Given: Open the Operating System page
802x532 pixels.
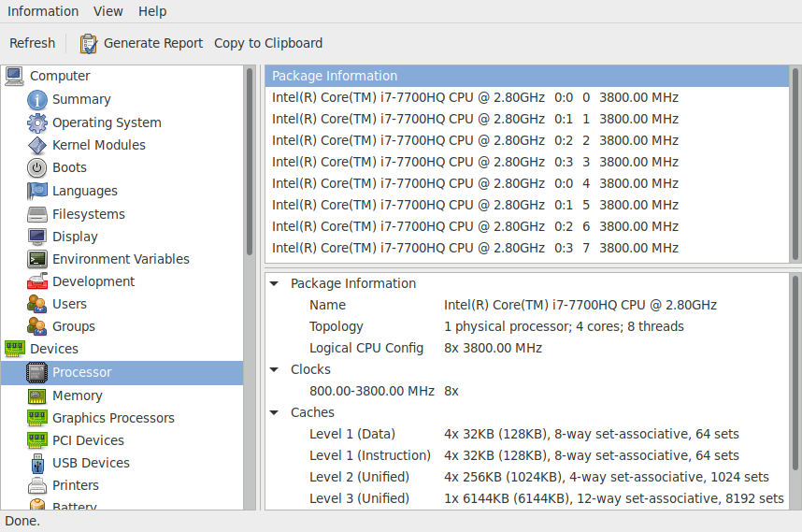Looking at the screenshot, I should click(107, 122).
